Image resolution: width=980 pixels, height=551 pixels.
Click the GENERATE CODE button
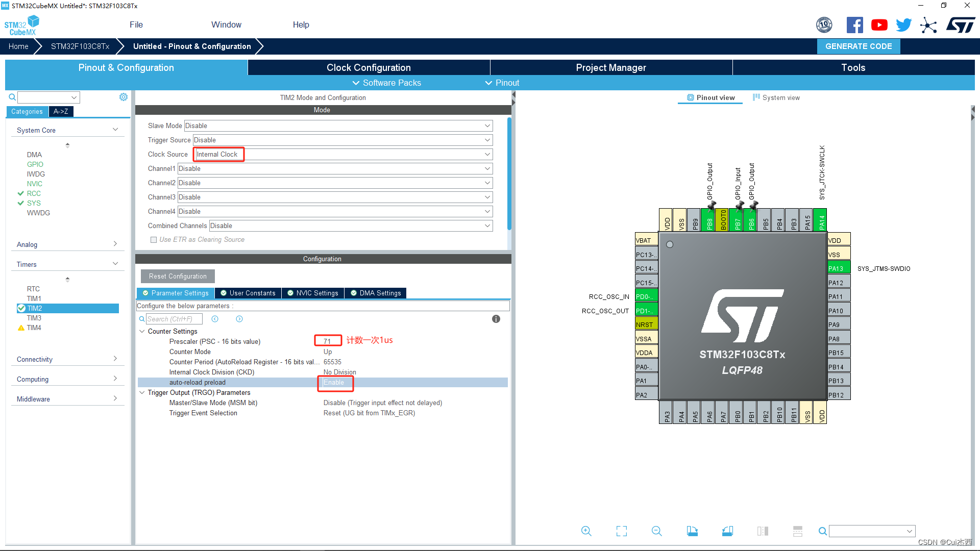coord(859,46)
